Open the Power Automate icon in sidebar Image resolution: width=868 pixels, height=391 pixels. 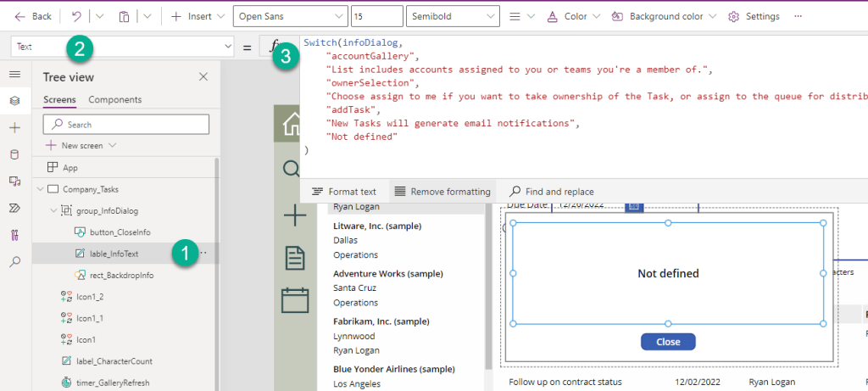[x=15, y=209]
